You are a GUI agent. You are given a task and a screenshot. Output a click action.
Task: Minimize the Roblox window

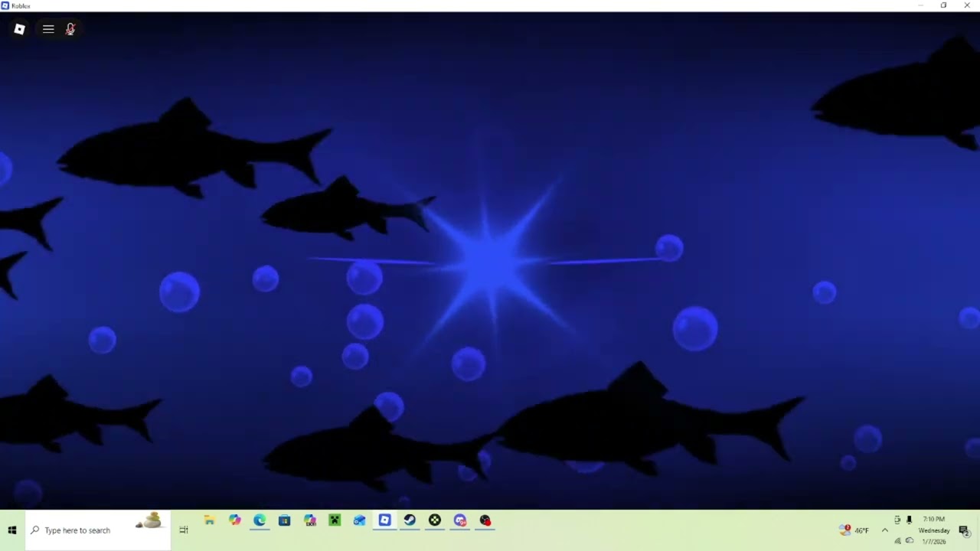tap(920, 5)
